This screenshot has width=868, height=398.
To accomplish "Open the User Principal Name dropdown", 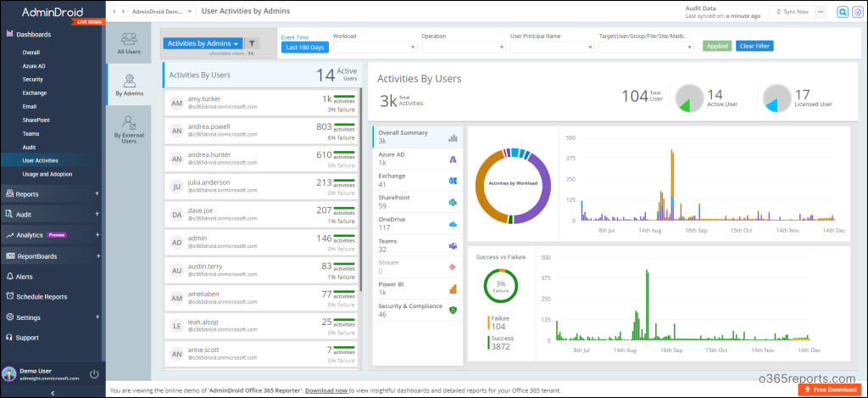I will [x=553, y=48].
